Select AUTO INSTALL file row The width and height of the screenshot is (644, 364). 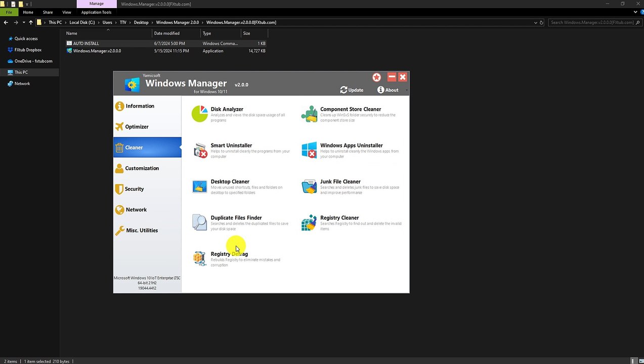click(166, 43)
